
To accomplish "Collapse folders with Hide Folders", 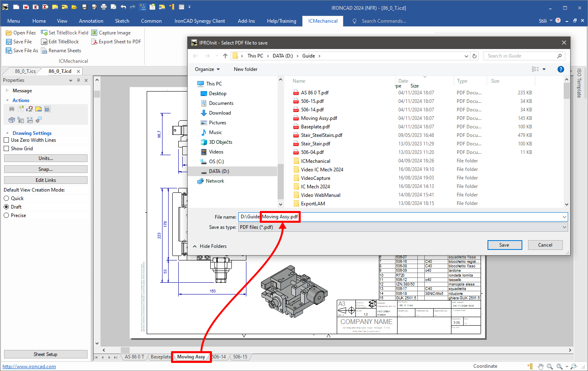I will pyautogui.click(x=210, y=246).
